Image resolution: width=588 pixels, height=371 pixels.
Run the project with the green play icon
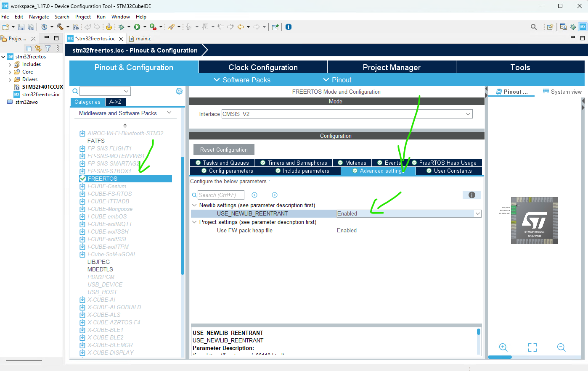tap(137, 27)
